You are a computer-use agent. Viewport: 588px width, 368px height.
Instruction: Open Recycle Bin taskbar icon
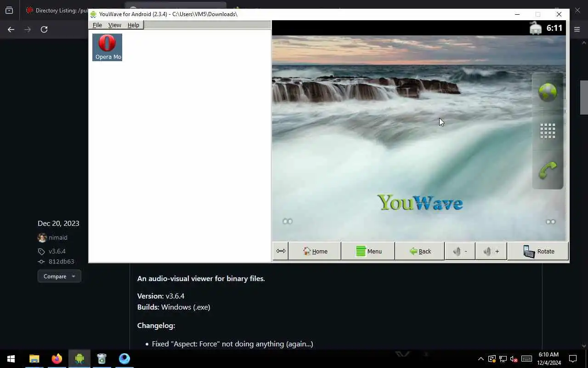pos(102,359)
